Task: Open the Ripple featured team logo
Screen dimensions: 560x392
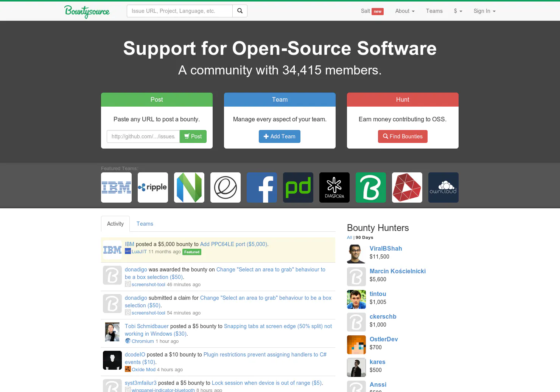Action: coord(153,187)
